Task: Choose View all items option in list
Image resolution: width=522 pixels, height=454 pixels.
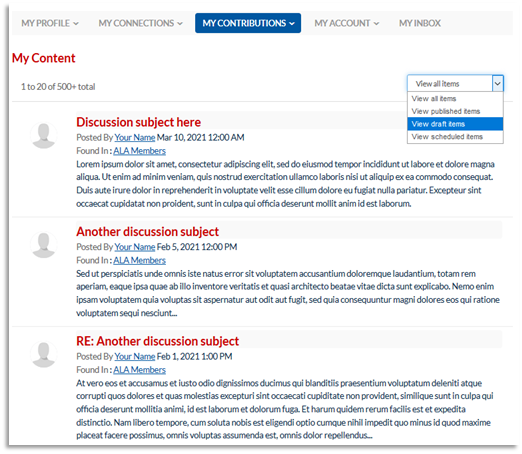Action: coord(455,99)
